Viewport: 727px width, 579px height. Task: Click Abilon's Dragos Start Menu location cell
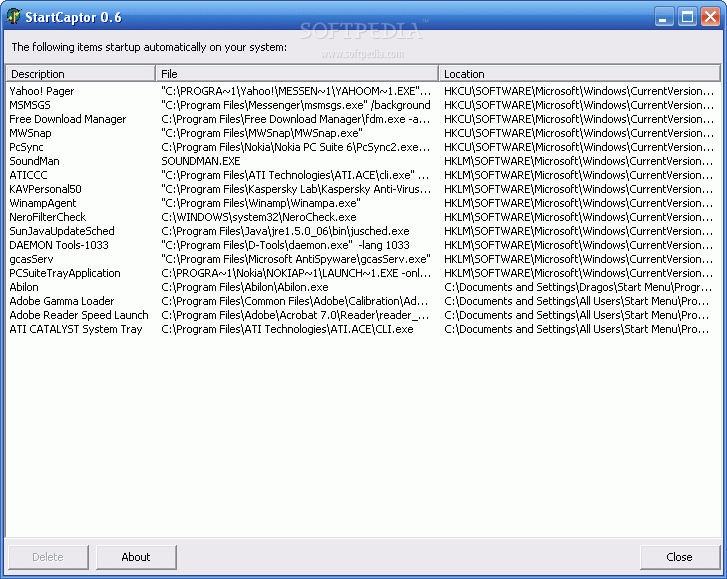(578, 287)
